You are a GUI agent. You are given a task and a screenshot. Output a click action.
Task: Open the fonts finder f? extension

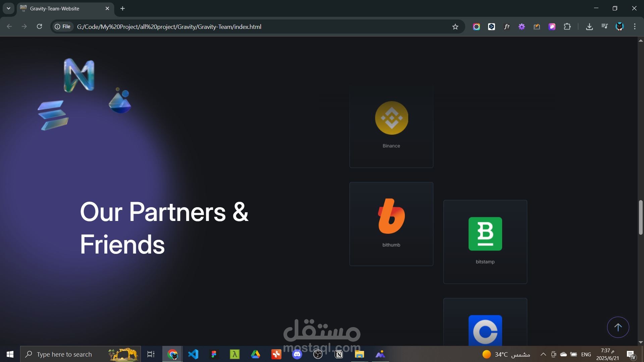point(506,27)
